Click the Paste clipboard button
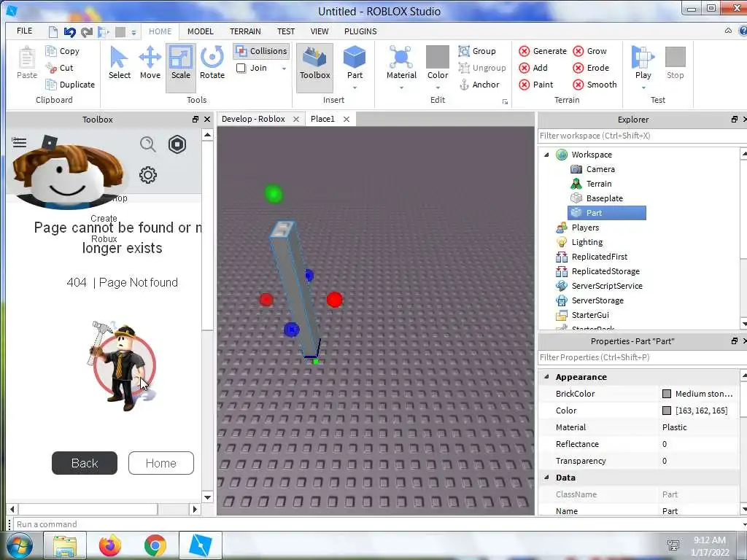Viewport: 747px width, 560px height. [27, 63]
